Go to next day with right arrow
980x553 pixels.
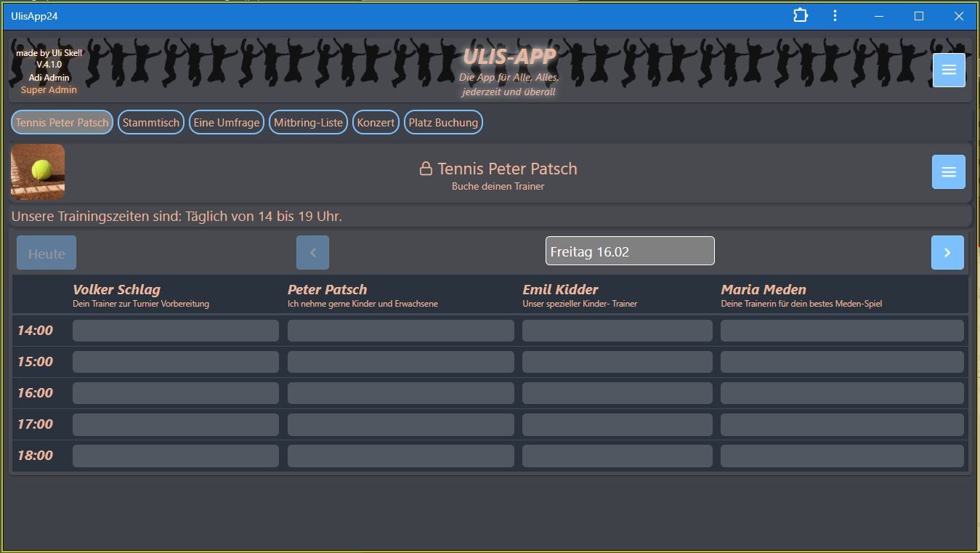click(947, 252)
